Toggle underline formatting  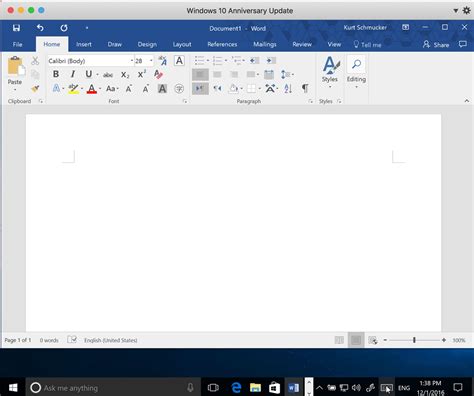coord(88,74)
